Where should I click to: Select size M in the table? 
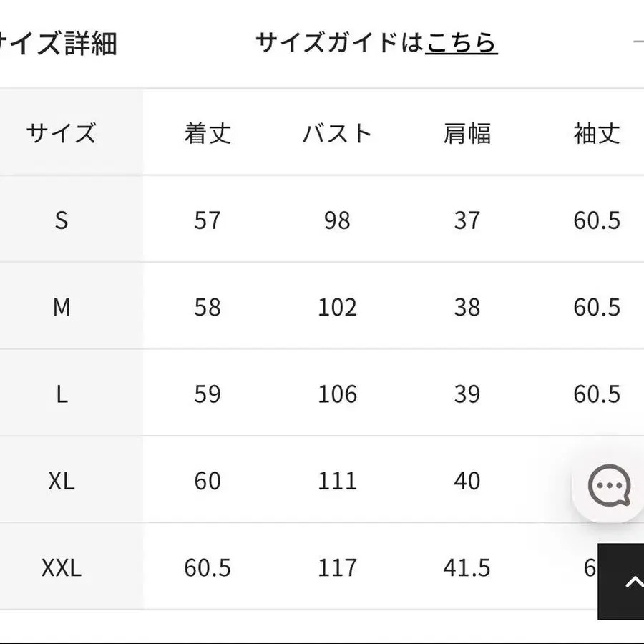tap(62, 307)
